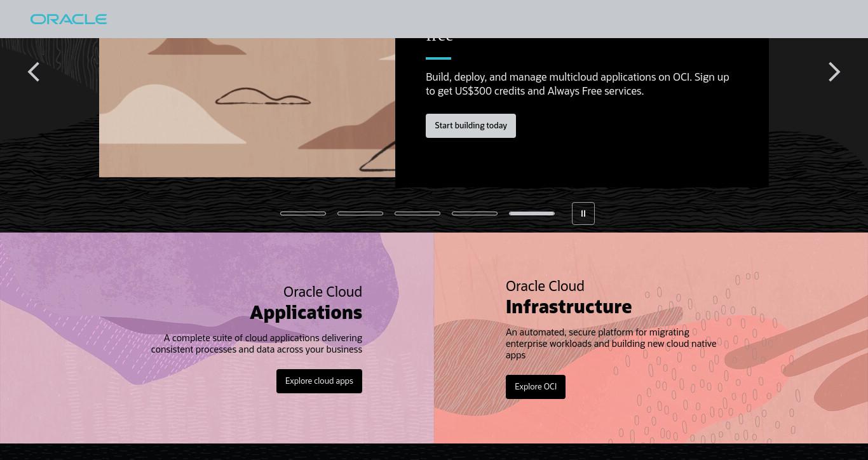Image resolution: width=868 pixels, height=460 pixels.
Task: Advance to the next carousel slide arrow
Action: coord(834,72)
